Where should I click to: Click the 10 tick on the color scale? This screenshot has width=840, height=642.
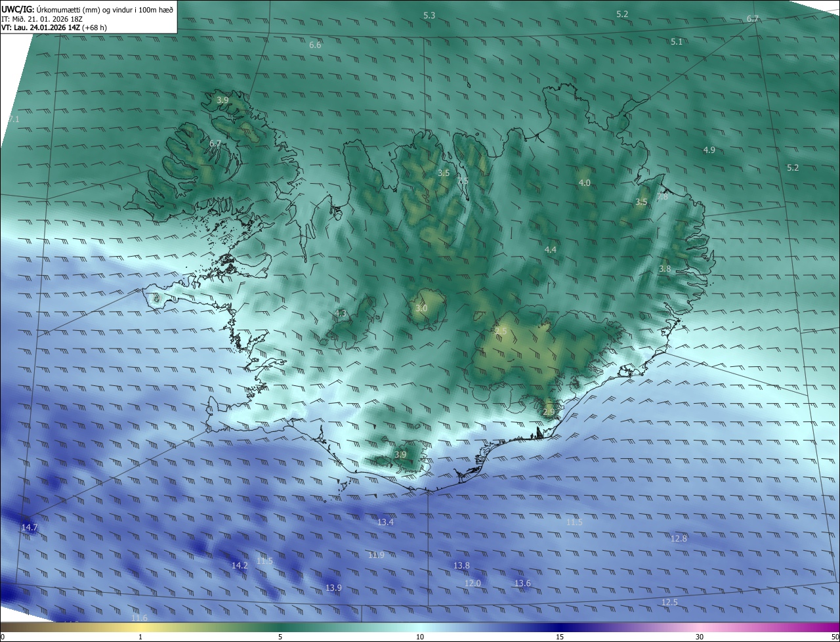click(x=420, y=637)
